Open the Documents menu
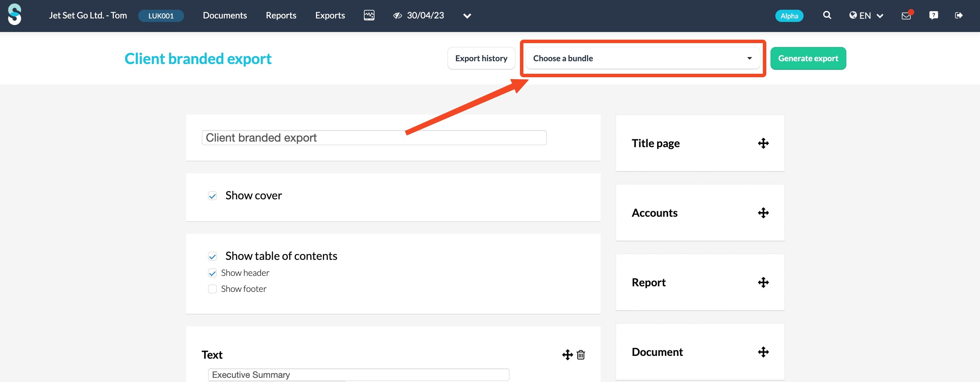 click(225, 16)
